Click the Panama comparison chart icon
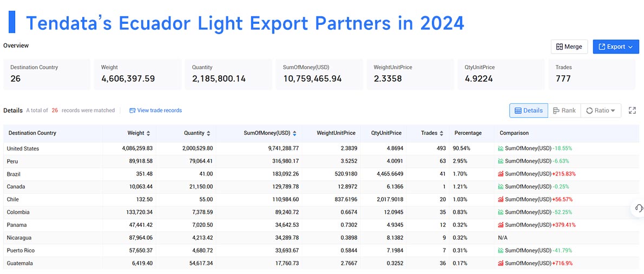Viewport: 644px width, 274px height. point(501,225)
